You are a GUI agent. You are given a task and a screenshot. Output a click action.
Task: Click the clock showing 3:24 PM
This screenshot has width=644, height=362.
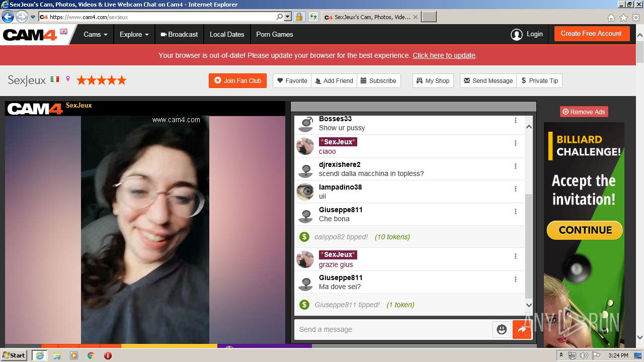click(618, 355)
